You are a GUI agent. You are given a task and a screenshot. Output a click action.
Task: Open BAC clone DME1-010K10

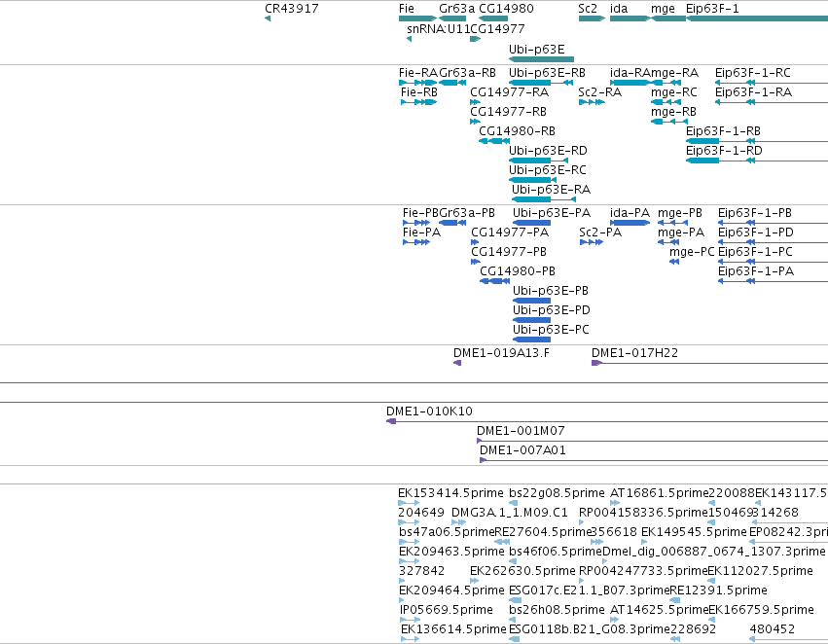click(607, 421)
